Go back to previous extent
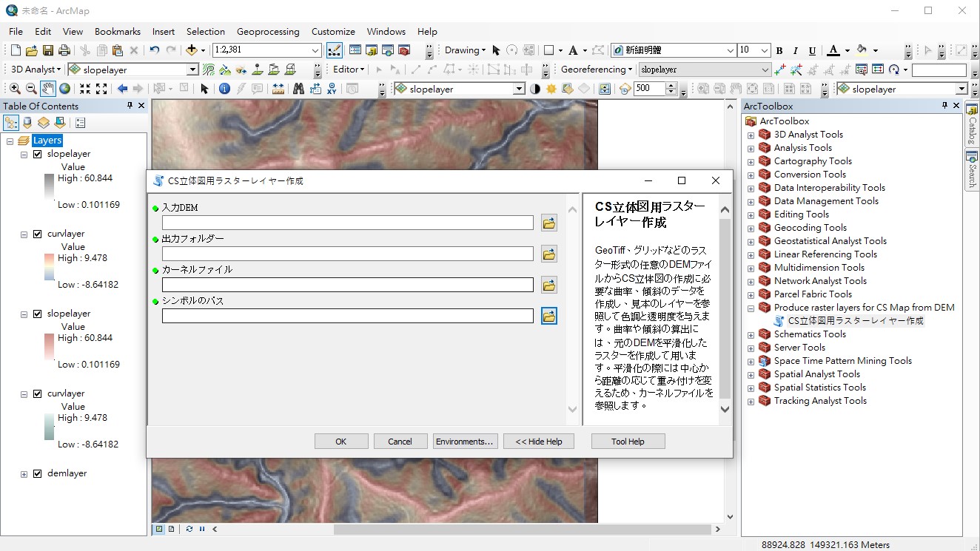Screen dimensions: 980x551 pos(123,89)
